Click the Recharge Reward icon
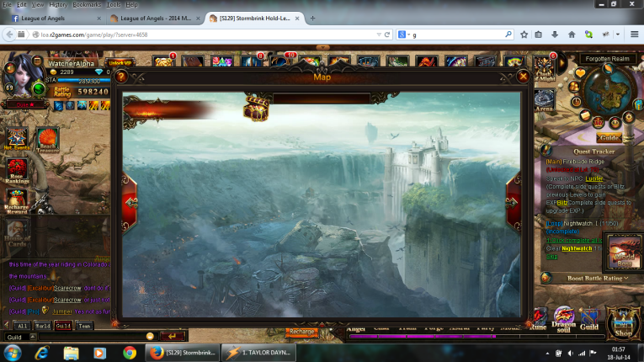 click(17, 202)
